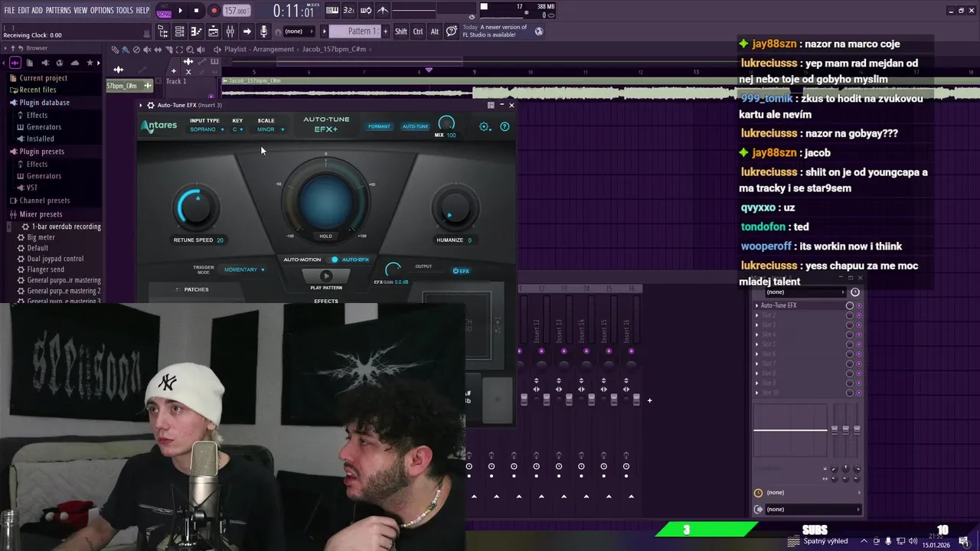Expand Channel presets folder
This screenshot has width=980, height=551.
pos(44,201)
